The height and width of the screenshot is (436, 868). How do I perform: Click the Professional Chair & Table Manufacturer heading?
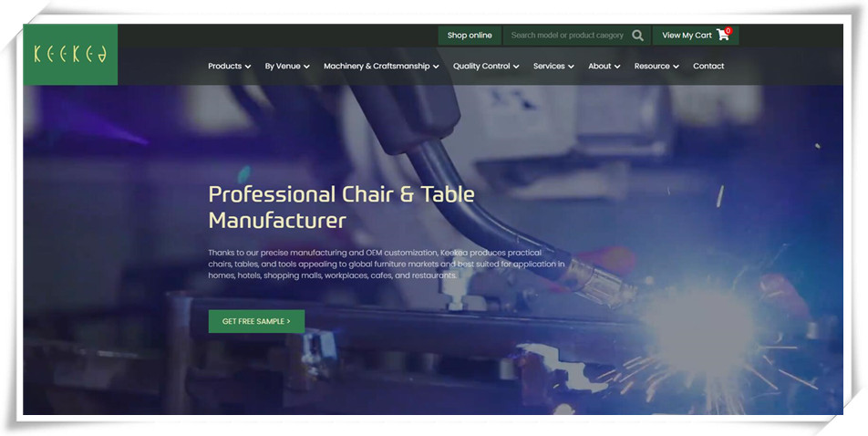342,207
